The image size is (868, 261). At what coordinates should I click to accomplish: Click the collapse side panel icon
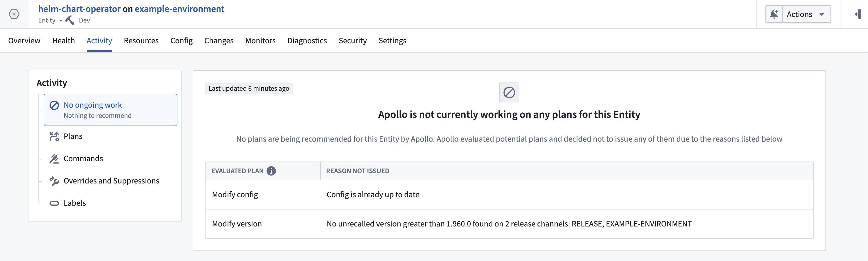858,14
